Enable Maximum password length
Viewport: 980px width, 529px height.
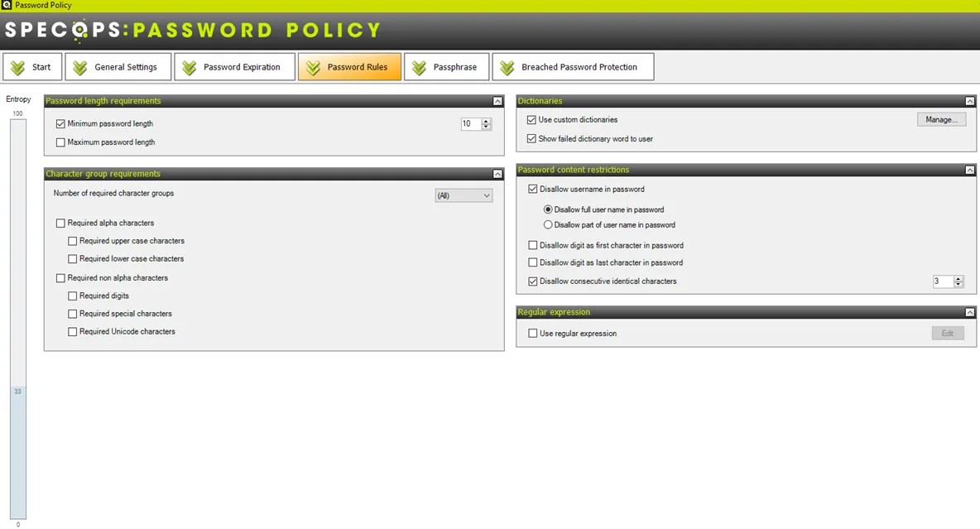click(x=60, y=142)
